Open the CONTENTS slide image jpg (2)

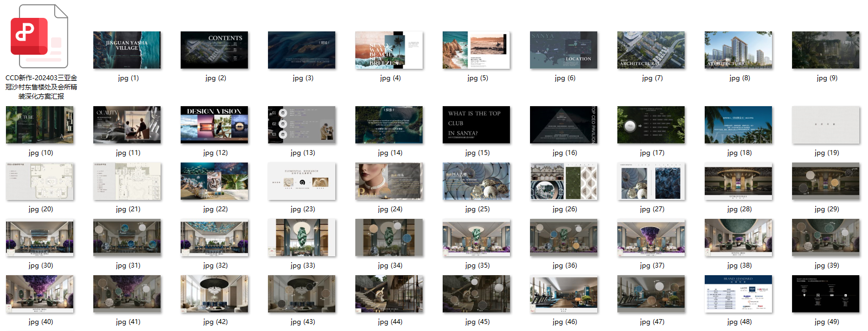[x=214, y=50]
